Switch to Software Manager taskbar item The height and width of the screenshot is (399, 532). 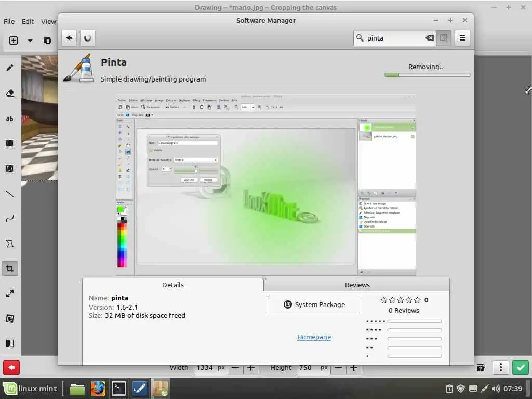(x=160, y=389)
